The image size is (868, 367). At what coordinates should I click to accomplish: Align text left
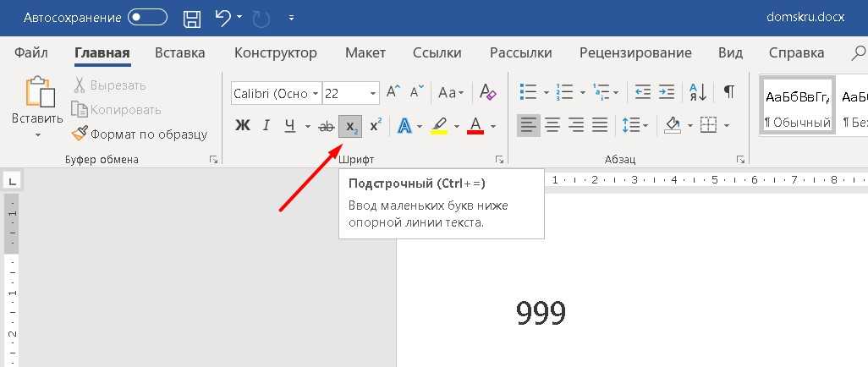(529, 126)
